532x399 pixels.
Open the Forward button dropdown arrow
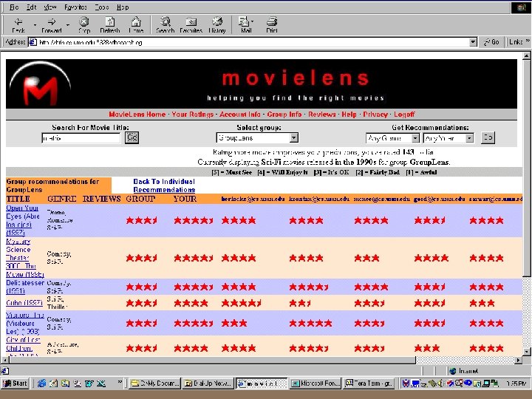tap(68, 25)
